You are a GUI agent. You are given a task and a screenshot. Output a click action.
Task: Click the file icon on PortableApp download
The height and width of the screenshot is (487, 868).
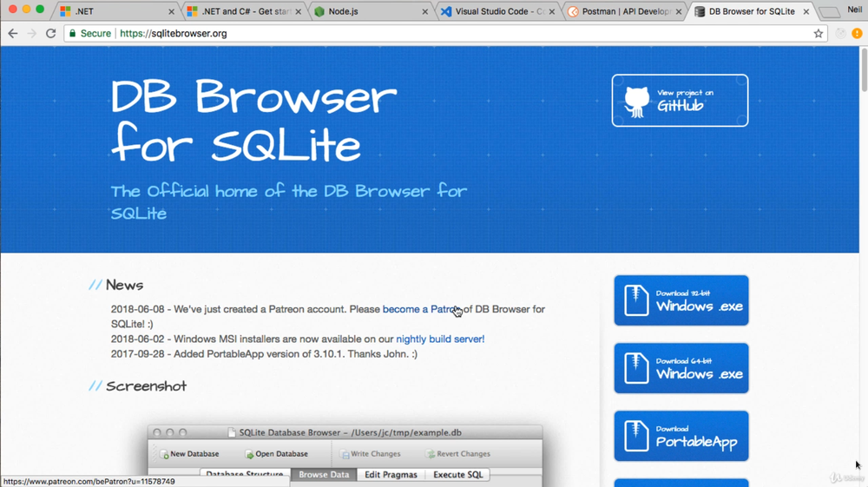click(x=636, y=436)
